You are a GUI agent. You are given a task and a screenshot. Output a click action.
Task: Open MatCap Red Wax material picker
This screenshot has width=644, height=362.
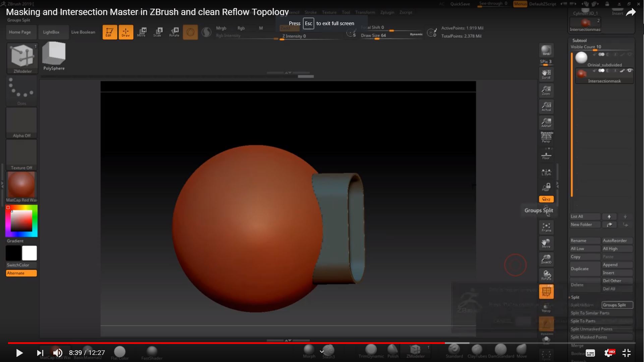pyautogui.click(x=21, y=187)
